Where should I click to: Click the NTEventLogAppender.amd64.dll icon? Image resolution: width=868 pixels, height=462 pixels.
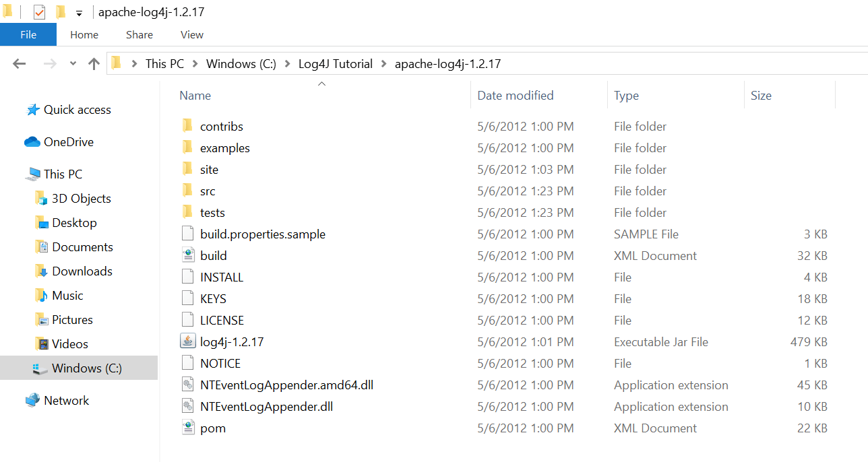pyautogui.click(x=187, y=385)
